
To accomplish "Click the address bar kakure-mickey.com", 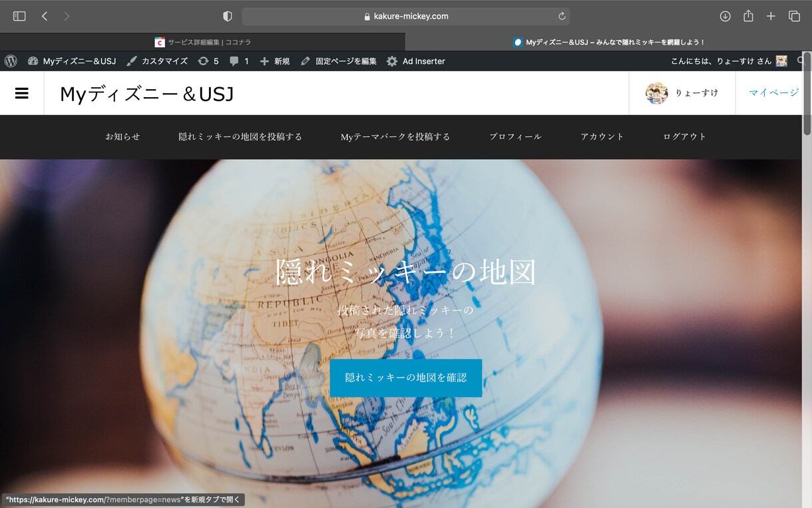I will tap(406, 16).
